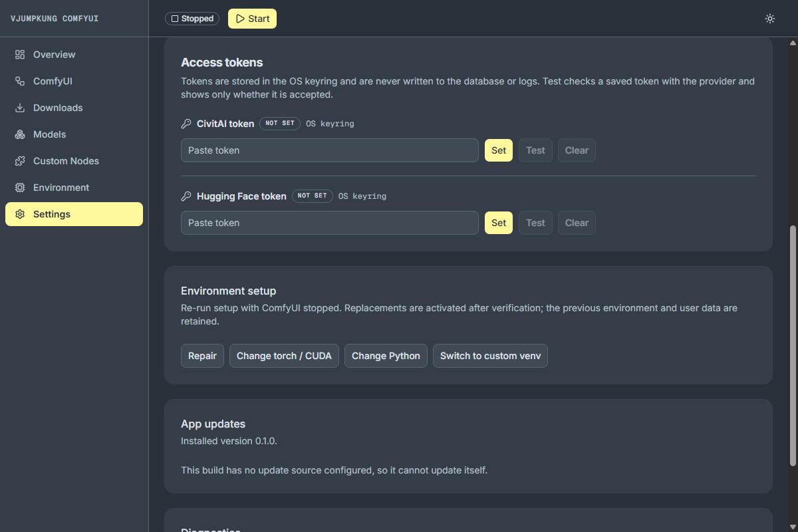798x532 pixels.
Task: Click the scrollbar up arrow
Action: coord(792,43)
